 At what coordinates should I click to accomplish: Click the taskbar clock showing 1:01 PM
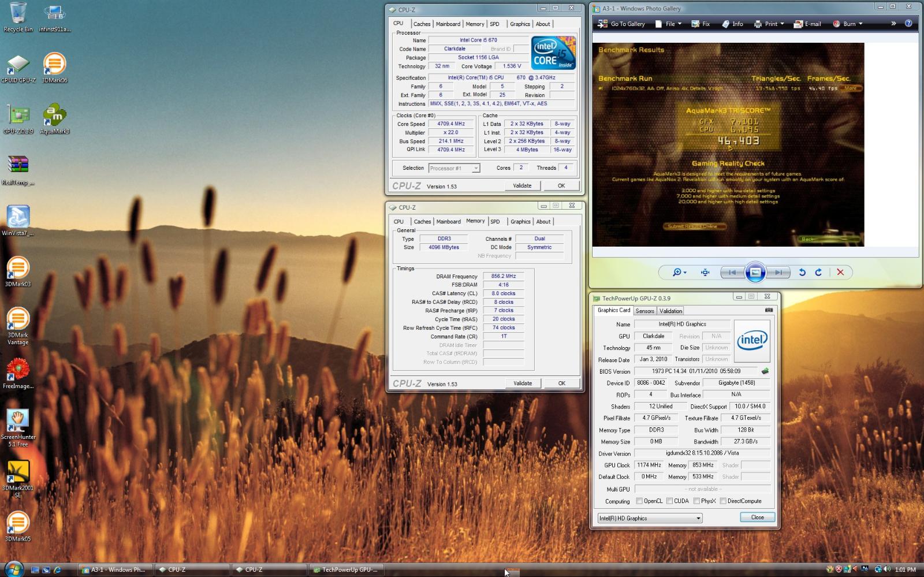click(x=905, y=569)
